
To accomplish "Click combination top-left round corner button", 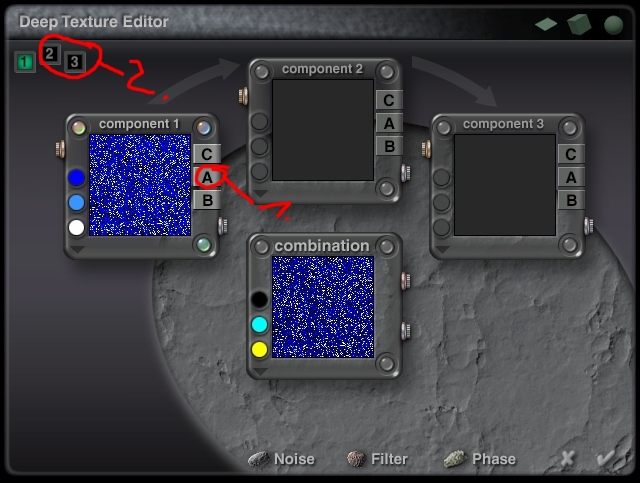I will (x=262, y=246).
